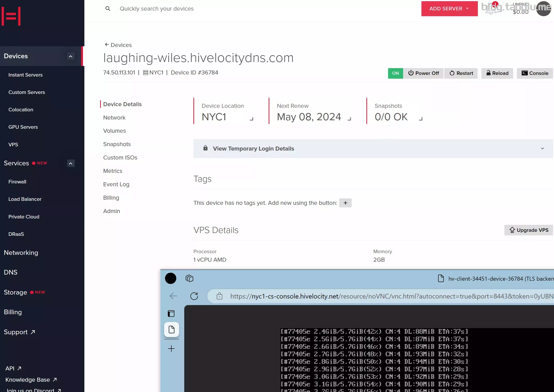Click the user avatar icon

pos(543,9)
